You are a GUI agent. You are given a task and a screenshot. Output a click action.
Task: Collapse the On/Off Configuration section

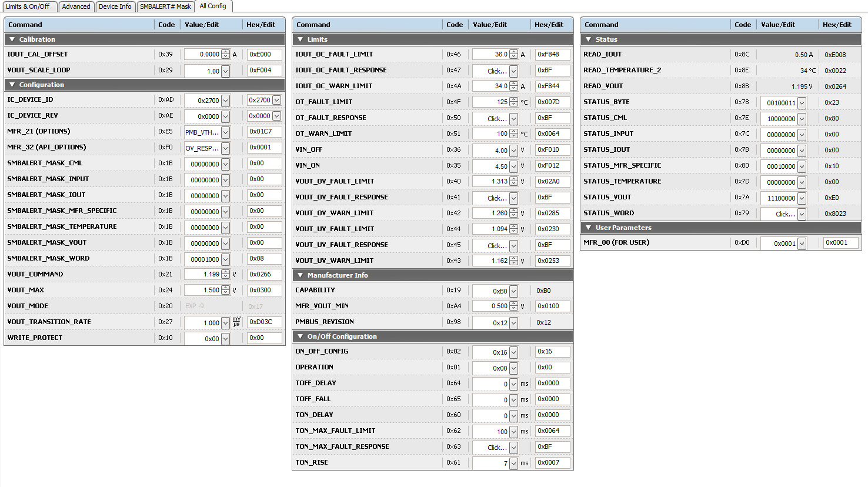(301, 336)
